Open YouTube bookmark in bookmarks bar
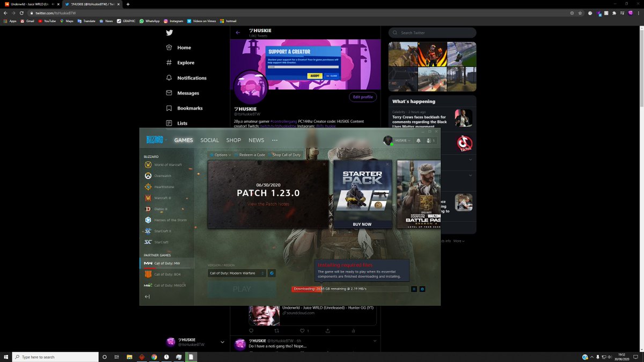Screen dimensions: 644x362 point(47,21)
